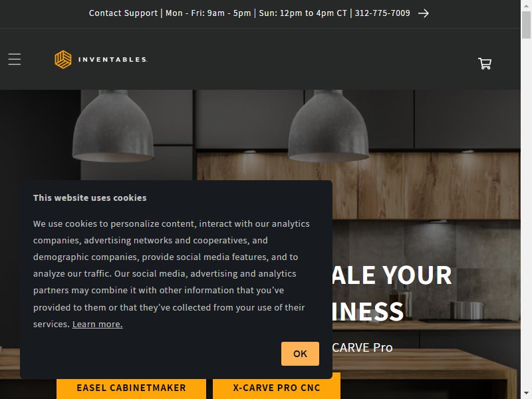
Task: Click the orange Inventables hexagon logo
Action: click(63, 59)
